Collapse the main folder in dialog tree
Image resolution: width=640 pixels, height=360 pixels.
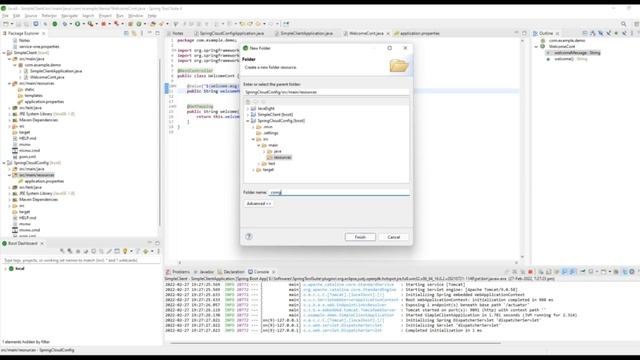pos(258,145)
